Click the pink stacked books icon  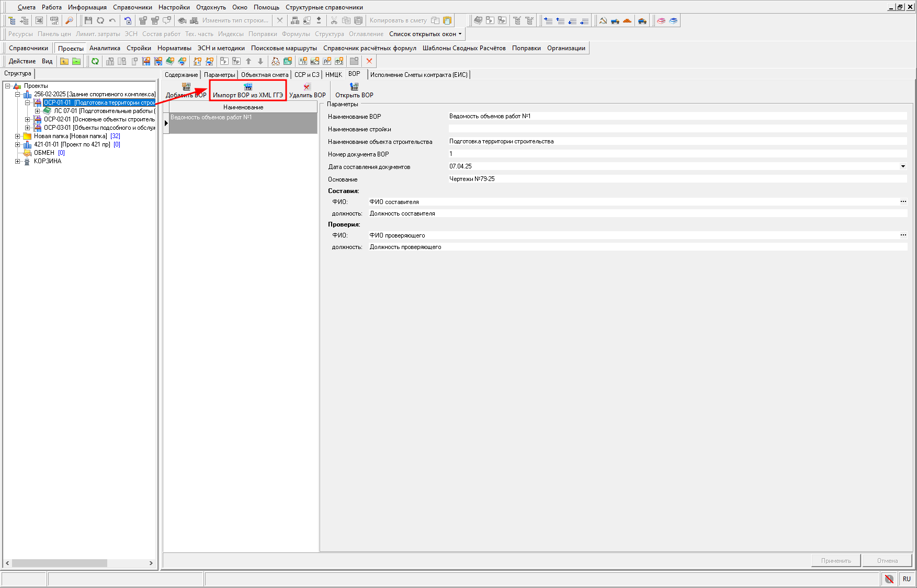pos(661,20)
